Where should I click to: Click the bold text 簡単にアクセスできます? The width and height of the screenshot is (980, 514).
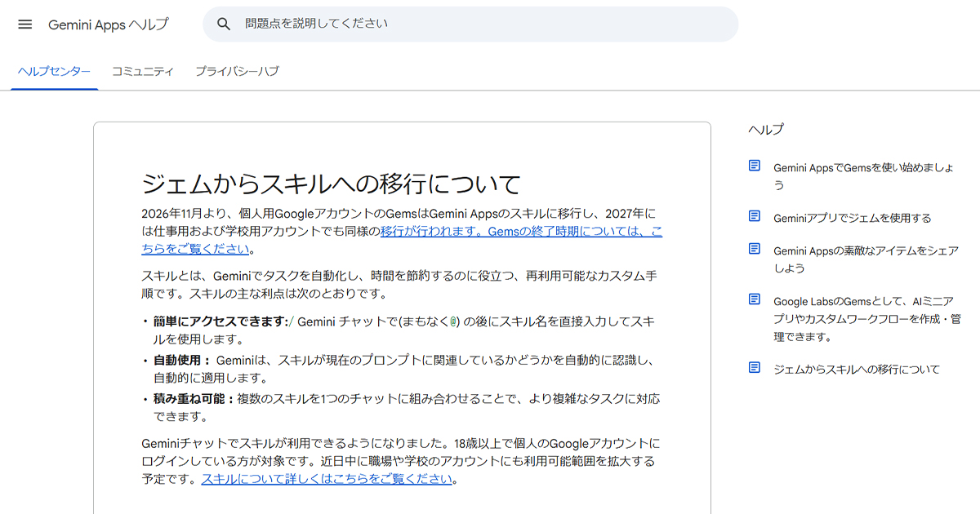(219, 321)
